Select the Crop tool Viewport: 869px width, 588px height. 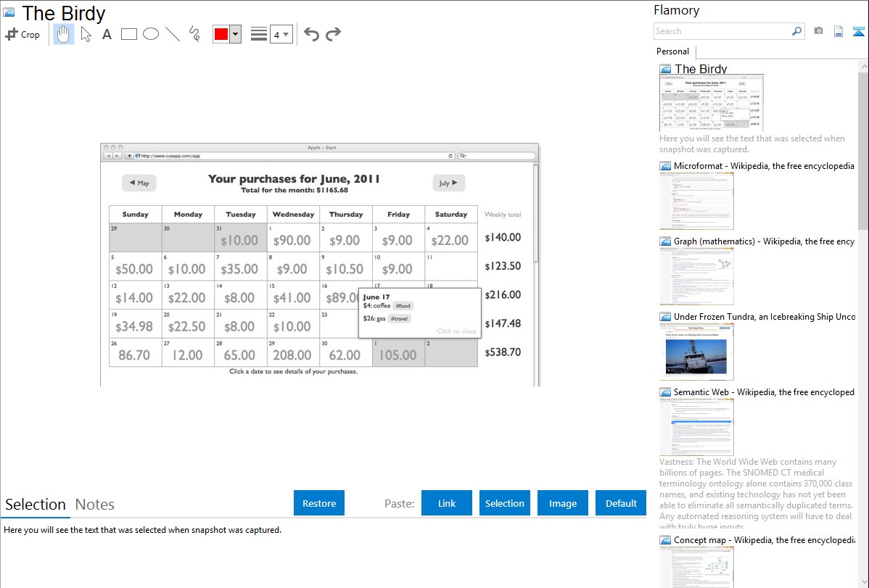click(22, 34)
